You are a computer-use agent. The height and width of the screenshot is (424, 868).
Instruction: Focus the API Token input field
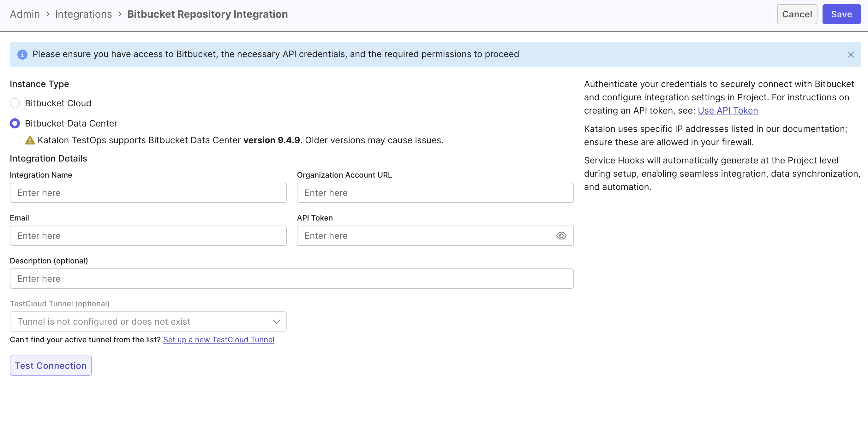pyautogui.click(x=435, y=236)
